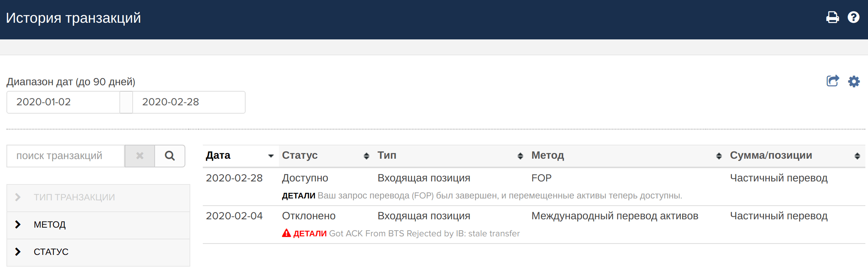Click red warning icon on rejected transaction
Screen dimensions: 868x278
(x=287, y=233)
